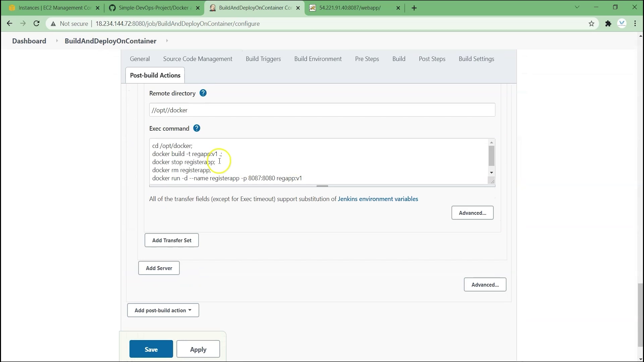Jump to Source Code Management tab
The height and width of the screenshot is (362, 644).
click(x=198, y=59)
